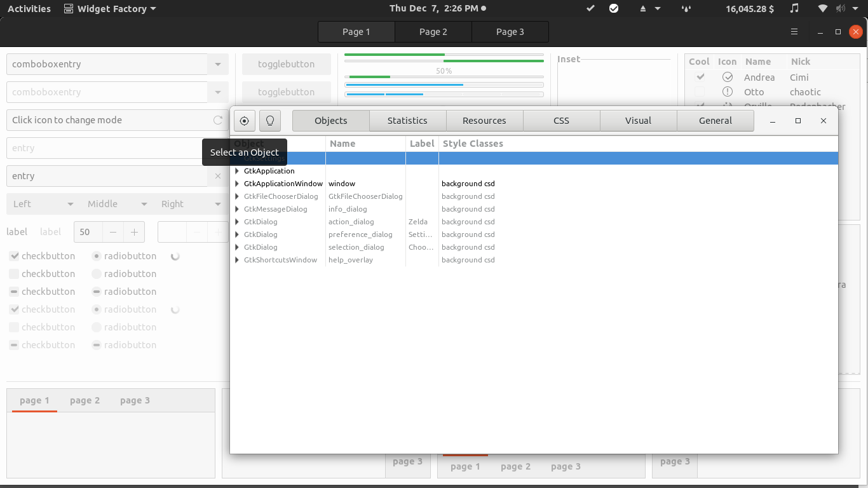Viewport: 868px width, 488px height.
Task: Click the Cool column header
Action: [x=700, y=62]
